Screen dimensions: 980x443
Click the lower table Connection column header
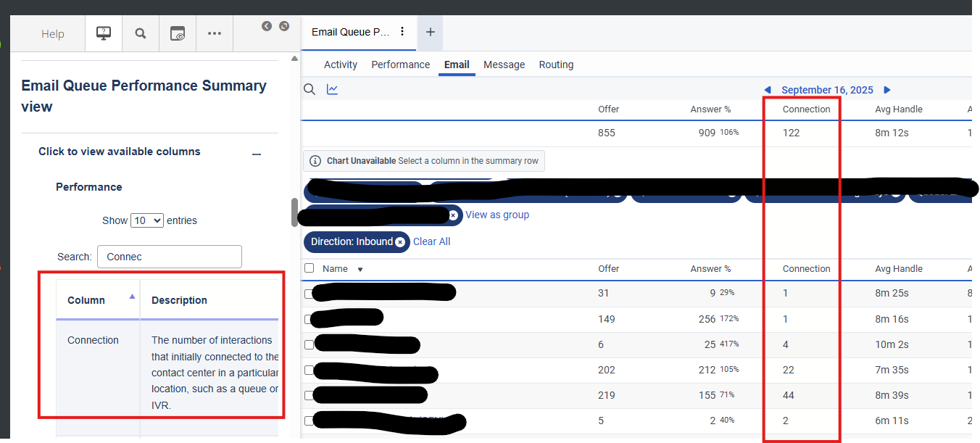tap(806, 268)
